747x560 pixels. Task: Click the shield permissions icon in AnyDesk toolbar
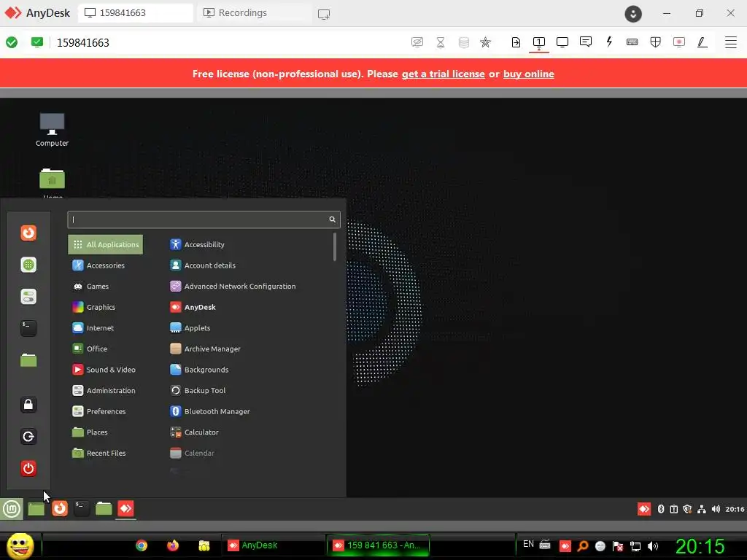point(656,42)
